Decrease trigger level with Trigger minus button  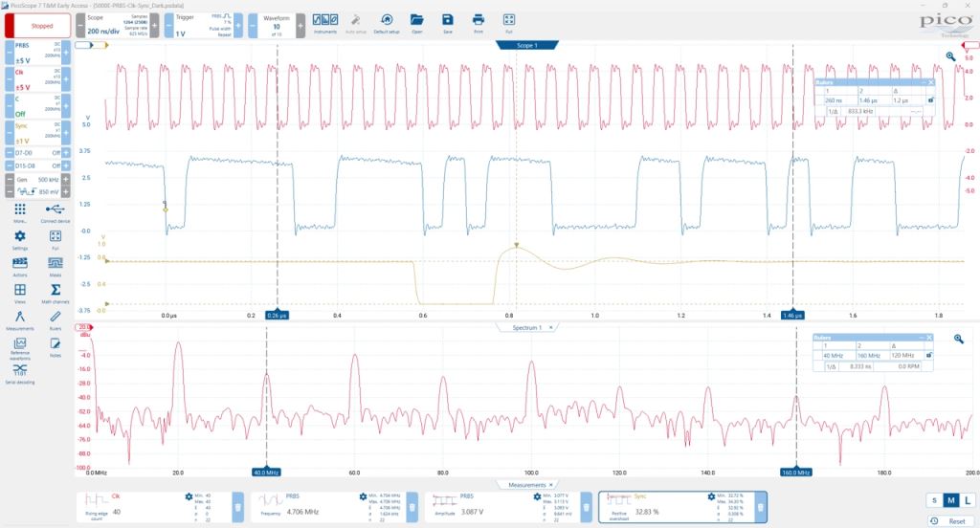[x=169, y=26]
